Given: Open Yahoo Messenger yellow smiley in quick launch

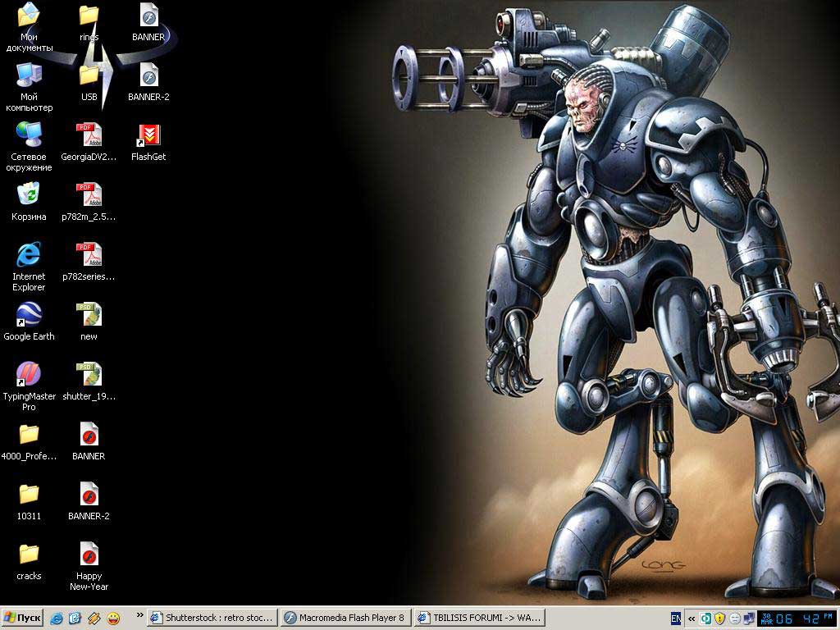Looking at the screenshot, I should (x=113, y=619).
